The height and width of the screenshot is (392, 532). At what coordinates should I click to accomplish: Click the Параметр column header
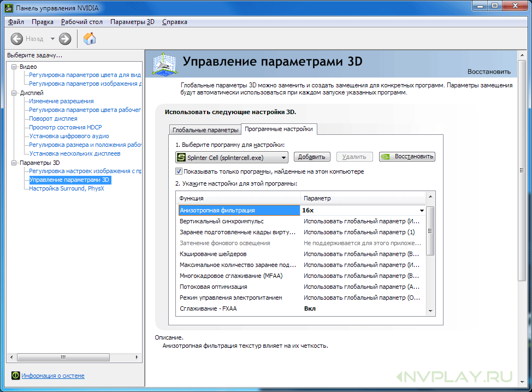click(x=363, y=198)
